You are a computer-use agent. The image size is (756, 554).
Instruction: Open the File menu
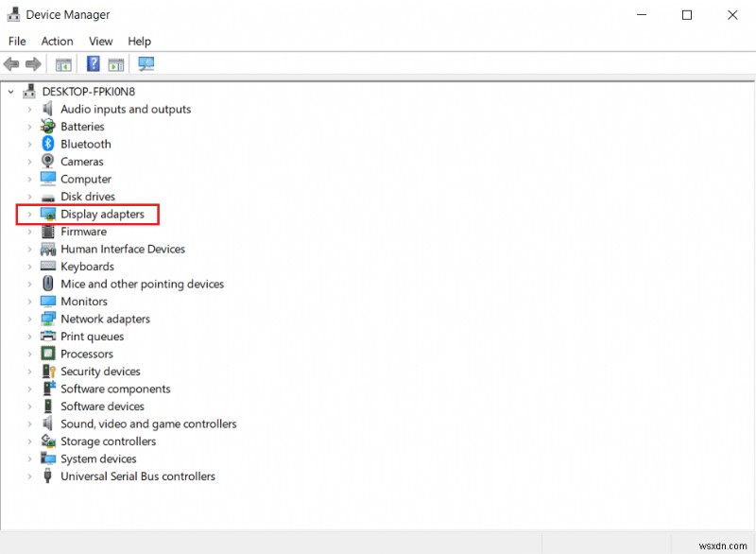pos(16,41)
